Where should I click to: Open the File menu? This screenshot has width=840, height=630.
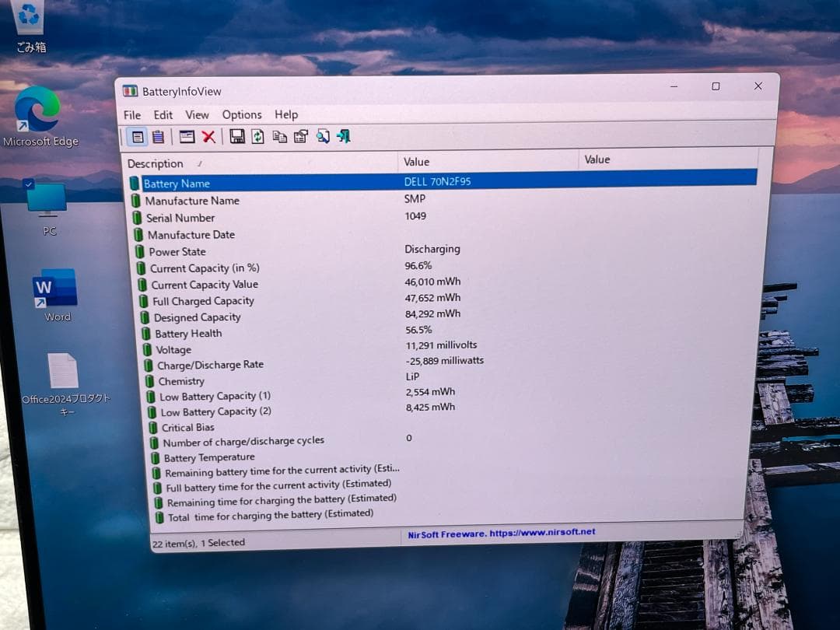pos(132,115)
